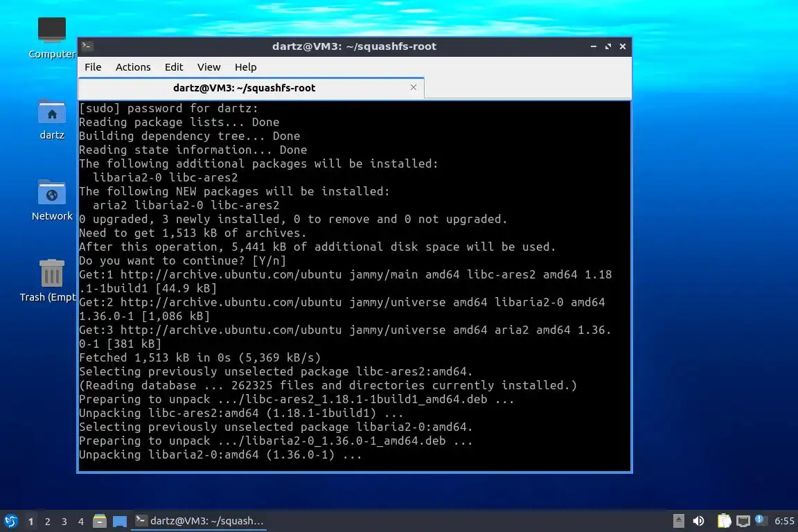Image resolution: width=798 pixels, height=532 pixels.
Task: Open the clipboard manager tray icon
Action: pos(724,521)
